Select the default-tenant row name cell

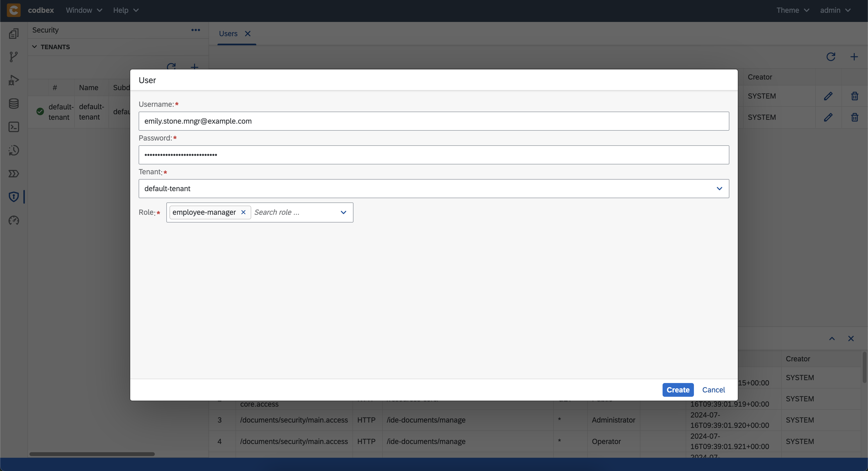(x=91, y=112)
